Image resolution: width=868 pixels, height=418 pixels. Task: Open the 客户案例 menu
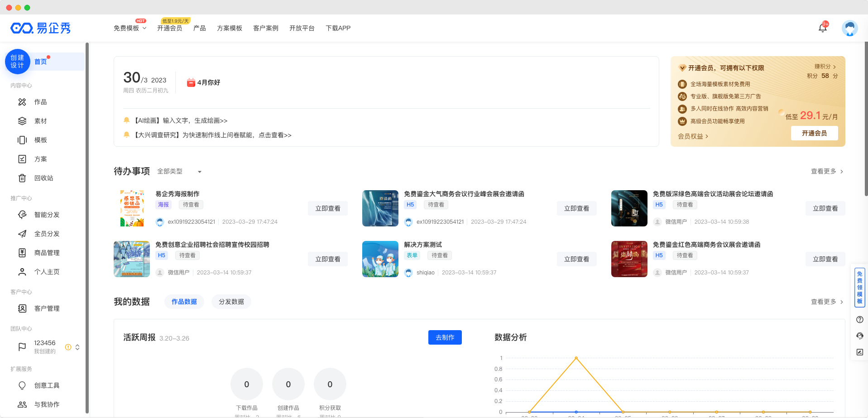coord(266,28)
